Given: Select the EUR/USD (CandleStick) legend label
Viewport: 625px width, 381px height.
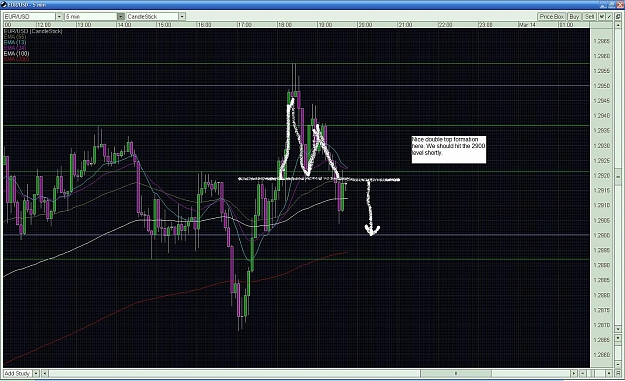Looking at the screenshot, I should [x=33, y=31].
